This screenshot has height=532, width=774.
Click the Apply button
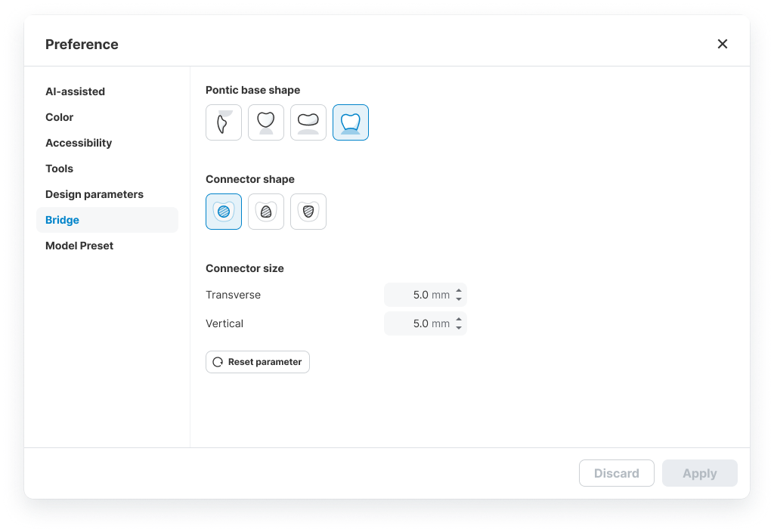click(x=699, y=473)
